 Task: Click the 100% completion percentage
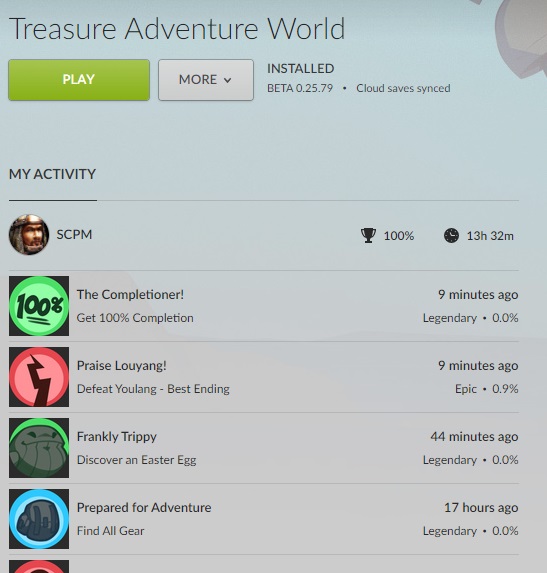[x=399, y=236]
